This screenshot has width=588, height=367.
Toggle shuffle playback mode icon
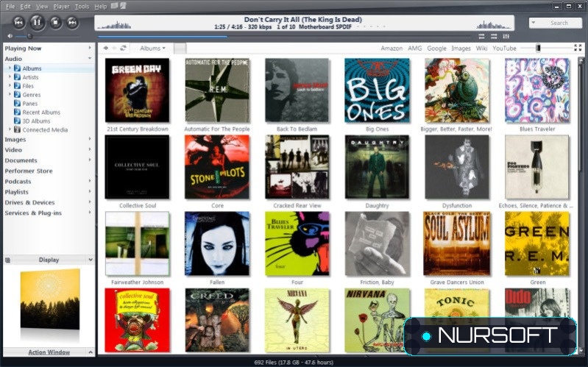click(x=494, y=36)
